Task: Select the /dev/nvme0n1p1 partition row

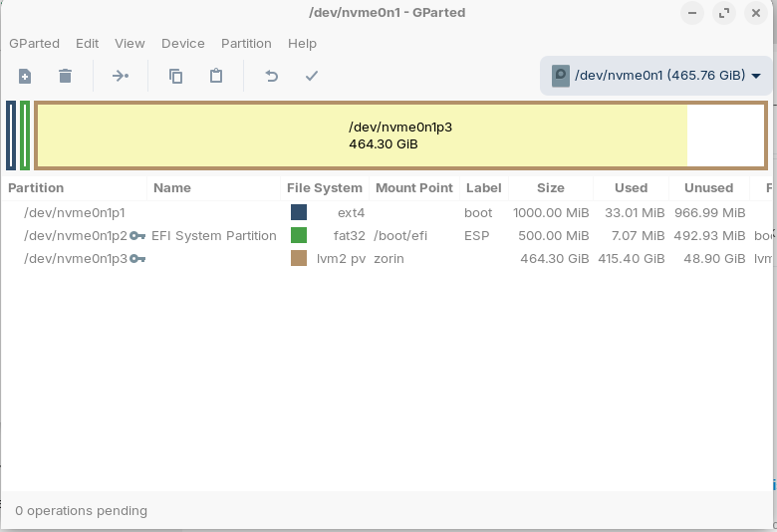Action: [x=75, y=212]
